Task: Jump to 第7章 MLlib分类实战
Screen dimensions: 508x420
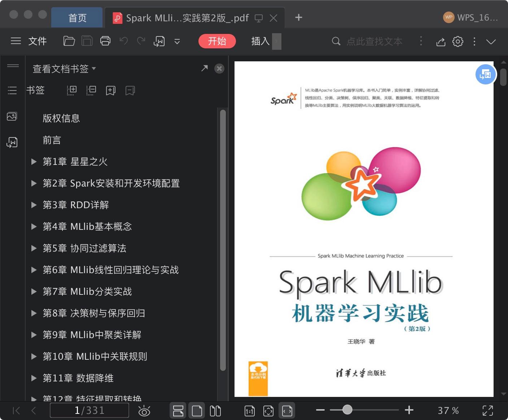Action: click(87, 292)
